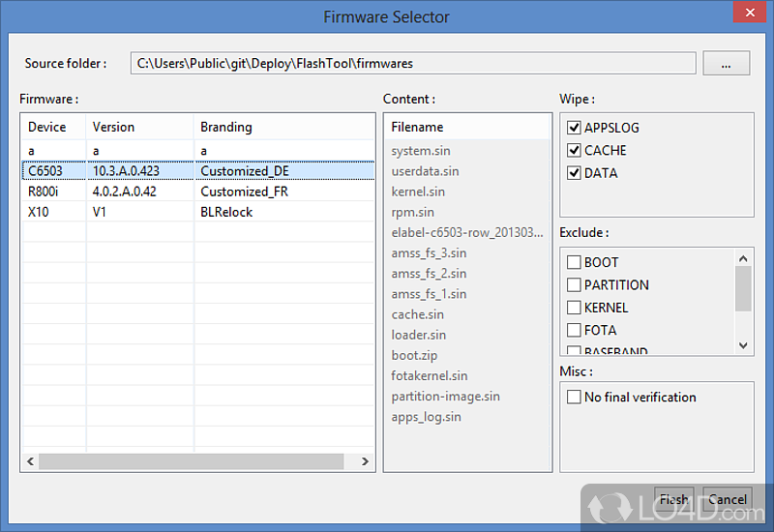Tick the KERNEL exclude checkbox
The image size is (774, 532).
tap(574, 308)
